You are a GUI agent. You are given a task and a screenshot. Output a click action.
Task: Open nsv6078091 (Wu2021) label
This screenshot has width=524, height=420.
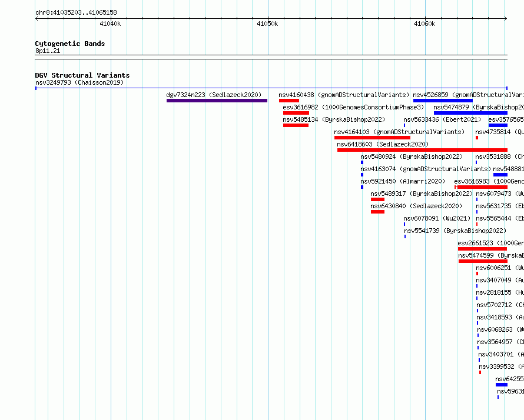click(x=437, y=218)
